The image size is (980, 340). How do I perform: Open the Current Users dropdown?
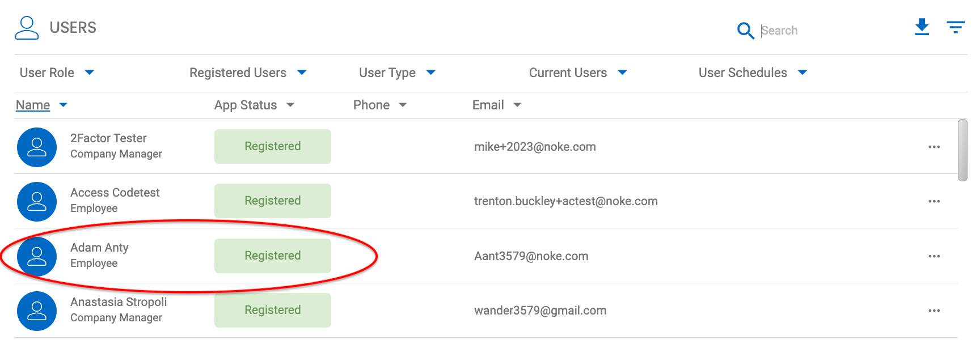pos(577,73)
